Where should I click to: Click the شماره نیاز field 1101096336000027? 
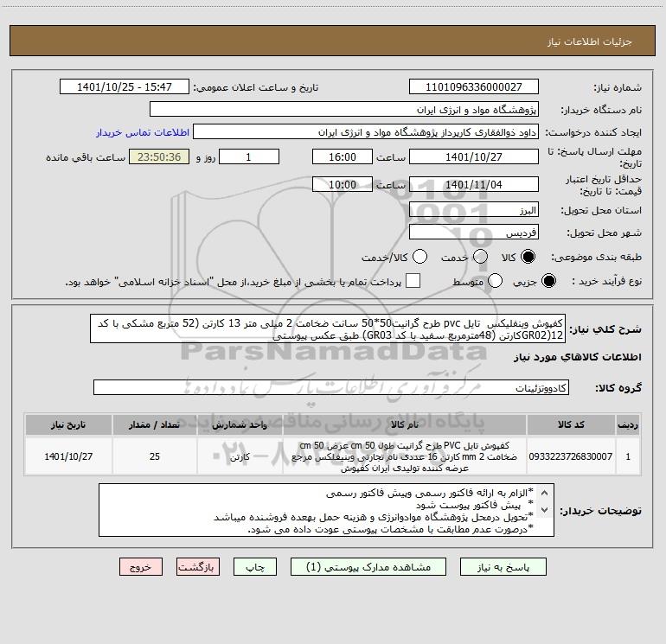coord(474,87)
